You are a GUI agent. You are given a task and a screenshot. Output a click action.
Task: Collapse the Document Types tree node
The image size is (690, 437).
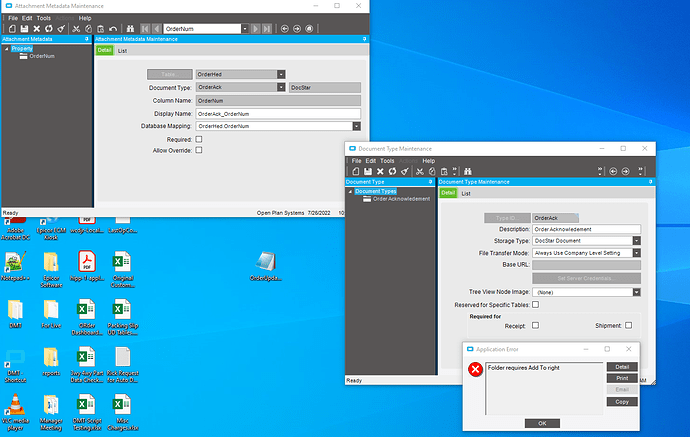(x=350, y=191)
